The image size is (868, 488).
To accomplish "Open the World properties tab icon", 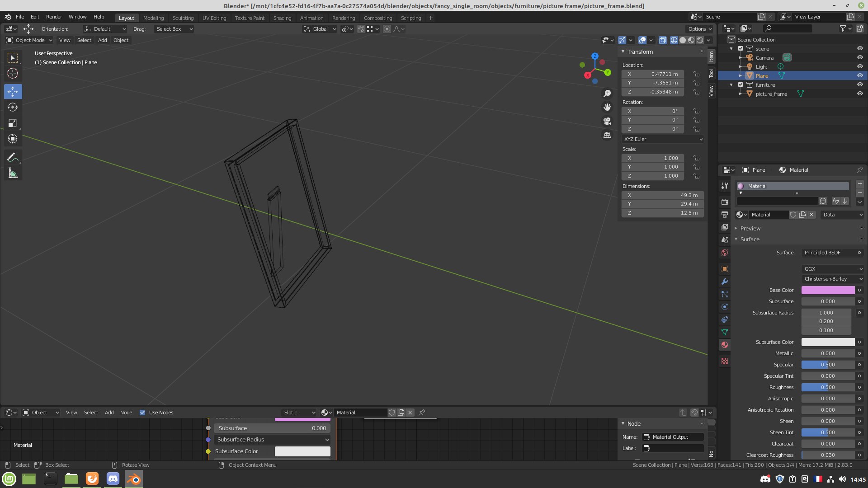I will 725,253.
